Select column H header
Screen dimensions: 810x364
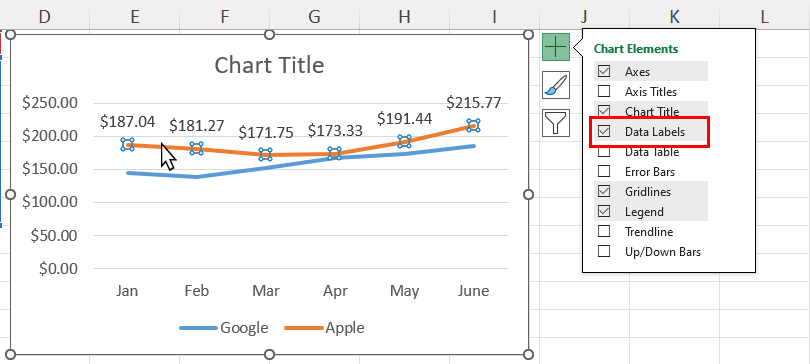point(404,17)
